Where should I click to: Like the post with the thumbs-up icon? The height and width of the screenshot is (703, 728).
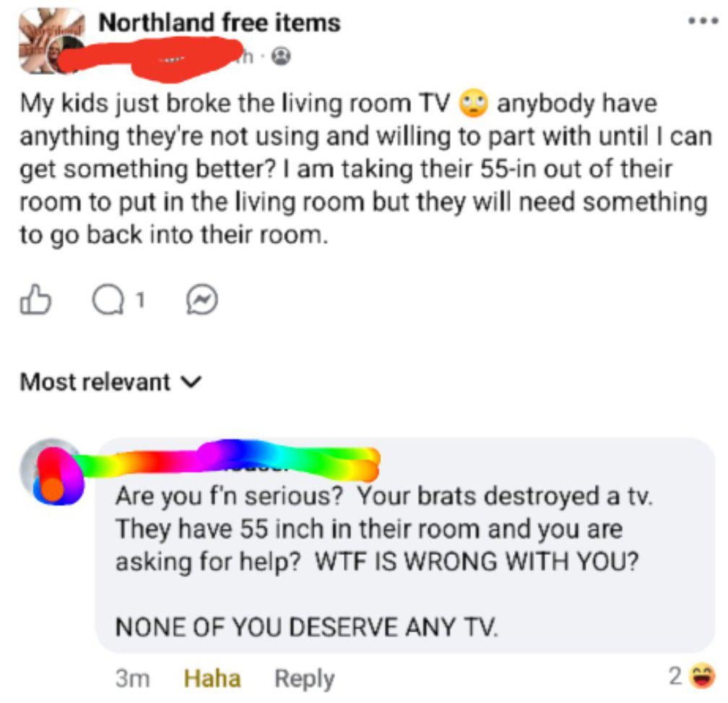pyautogui.click(x=35, y=300)
